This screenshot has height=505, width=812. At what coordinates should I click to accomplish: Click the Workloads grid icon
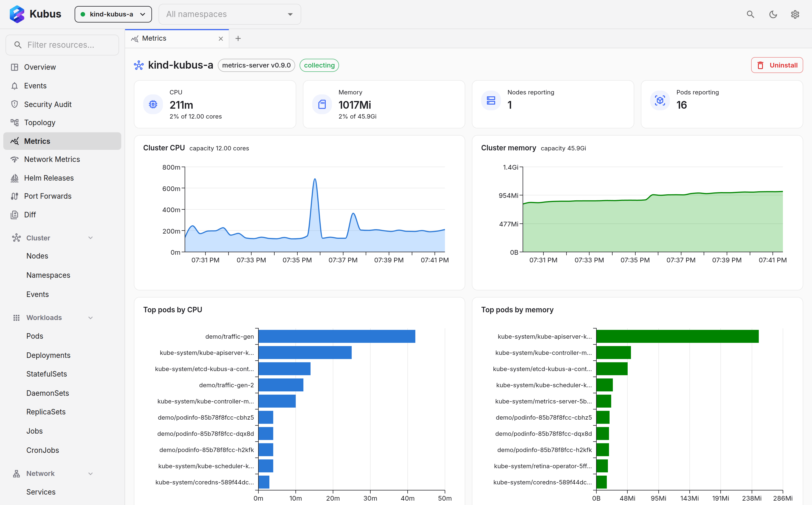(x=16, y=318)
